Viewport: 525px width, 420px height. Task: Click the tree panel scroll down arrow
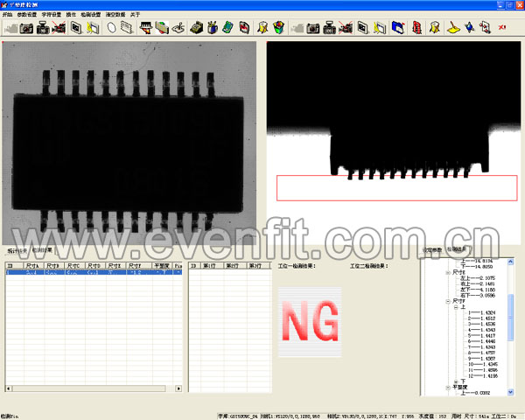coord(512,393)
